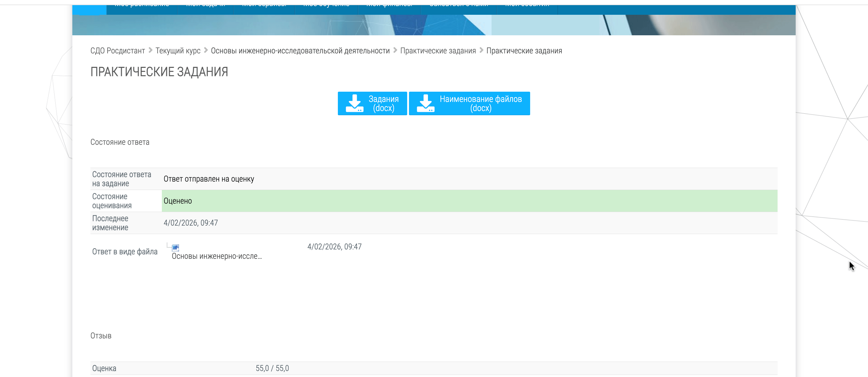Go to СДО Росдистант breadcrumb
The width and height of the screenshot is (868, 377).
click(118, 51)
